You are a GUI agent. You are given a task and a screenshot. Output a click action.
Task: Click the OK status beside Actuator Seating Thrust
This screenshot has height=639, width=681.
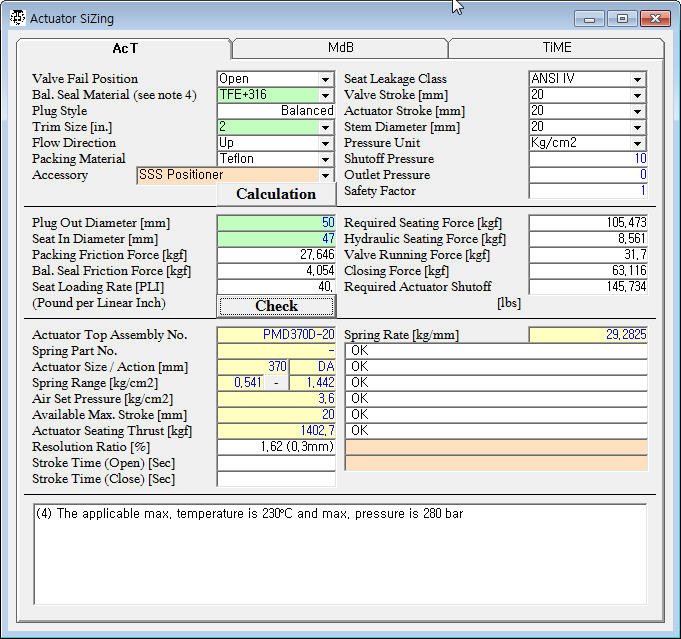pos(496,431)
